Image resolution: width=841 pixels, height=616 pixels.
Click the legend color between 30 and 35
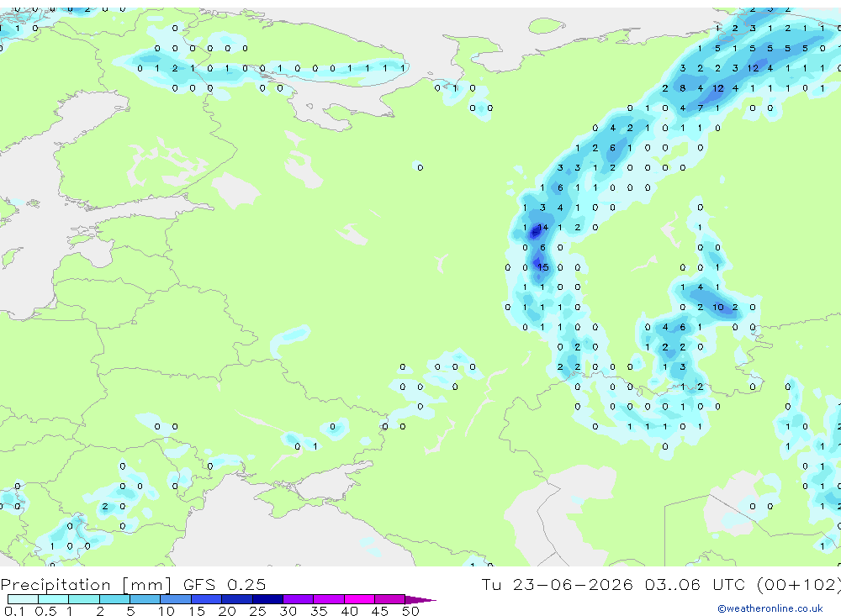299,599
